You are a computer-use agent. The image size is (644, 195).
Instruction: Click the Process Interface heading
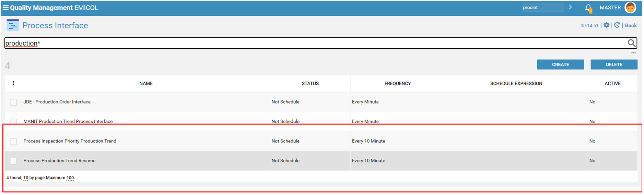coord(55,25)
